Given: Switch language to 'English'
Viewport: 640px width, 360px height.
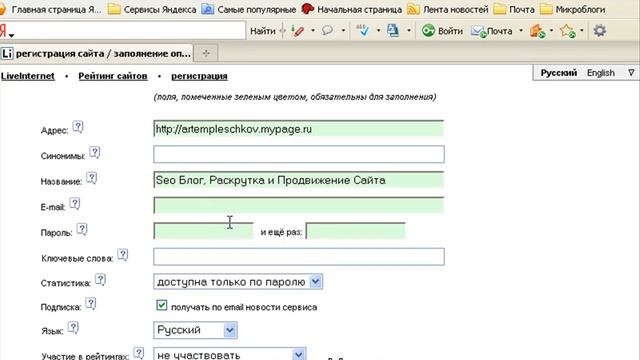Looking at the screenshot, I should pos(600,73).
